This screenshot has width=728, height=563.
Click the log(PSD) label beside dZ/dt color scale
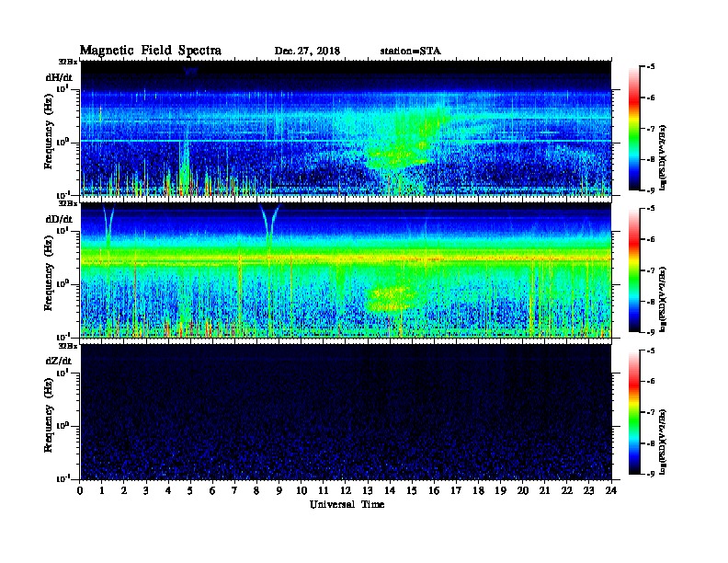click(663, 442)
